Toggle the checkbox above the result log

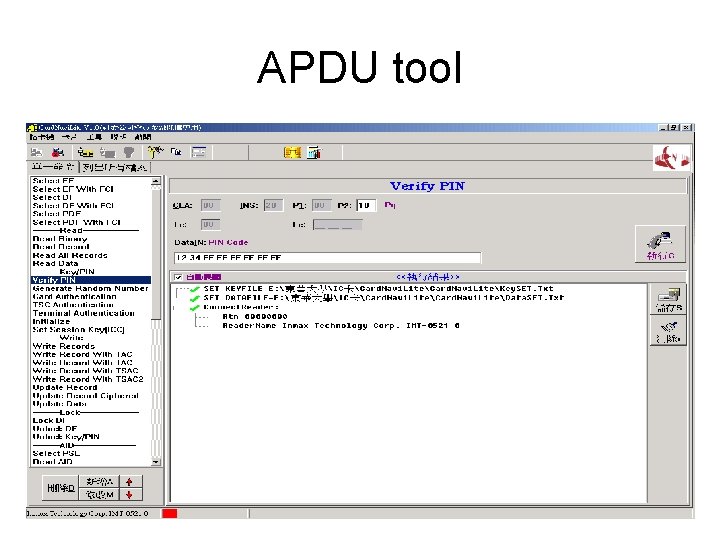178,277
